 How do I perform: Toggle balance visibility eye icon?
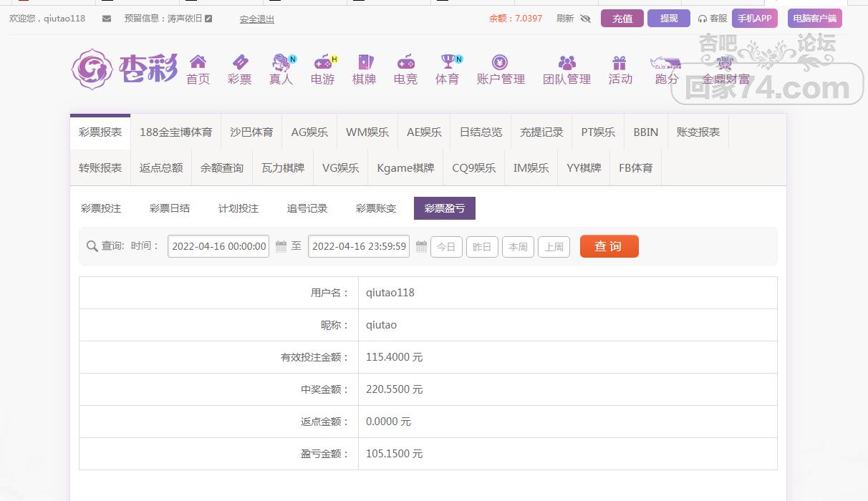pos(586,19)
